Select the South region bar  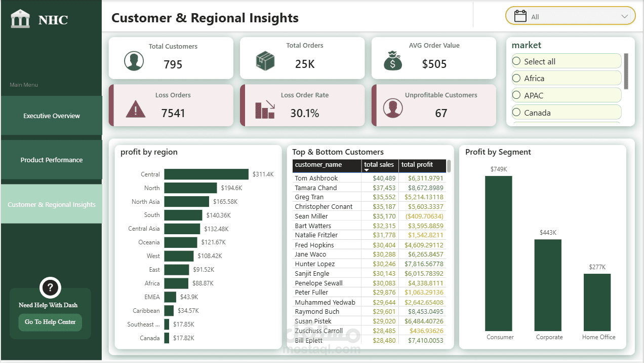tap(183, 215)
